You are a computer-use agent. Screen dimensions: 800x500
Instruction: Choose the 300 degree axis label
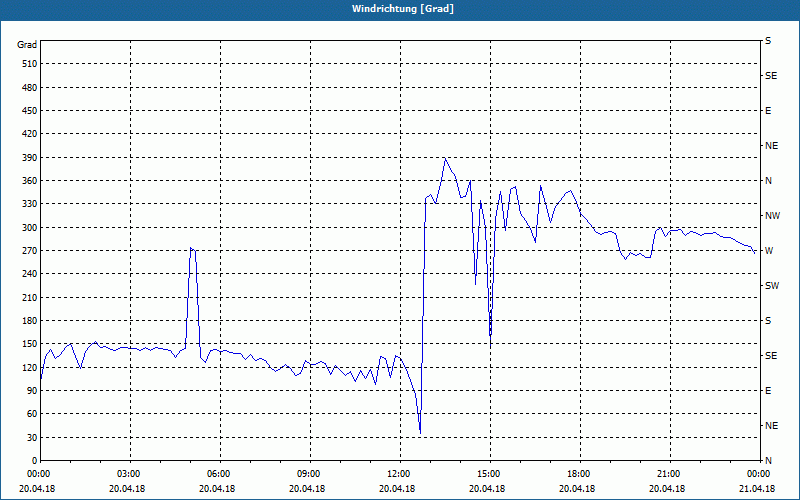coord(30,228)
